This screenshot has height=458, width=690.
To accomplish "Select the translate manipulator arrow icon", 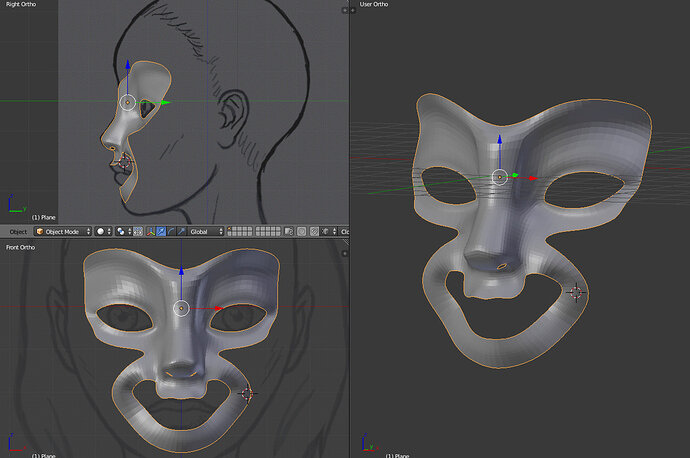I will click(x=161, y=231).
